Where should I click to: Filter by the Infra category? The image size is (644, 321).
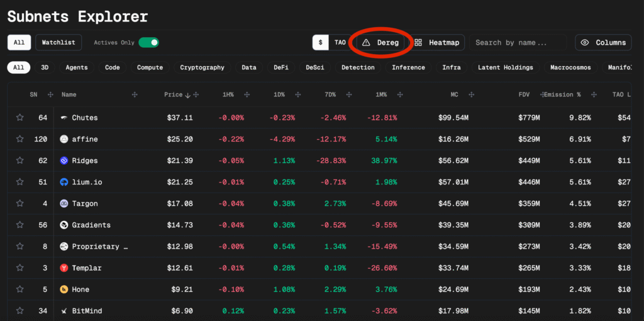tap(452, 67)
